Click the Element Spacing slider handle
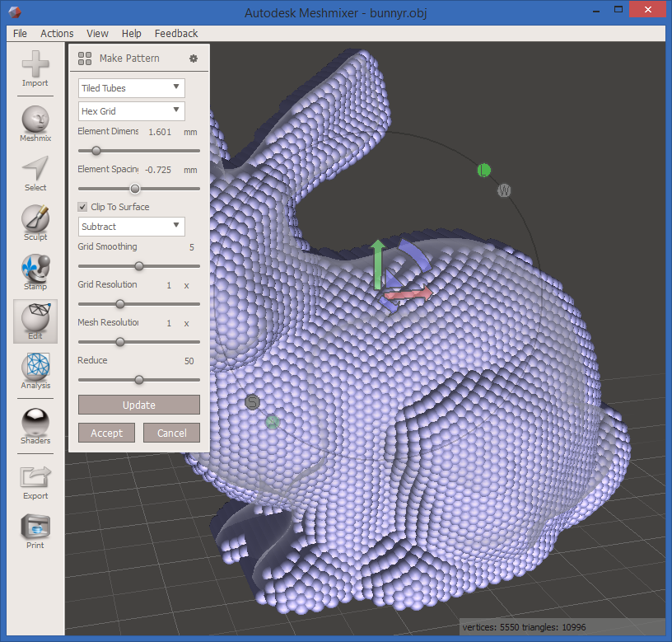Screen dimensions: 672x642 pyautogui.click(x=135, y=189)
